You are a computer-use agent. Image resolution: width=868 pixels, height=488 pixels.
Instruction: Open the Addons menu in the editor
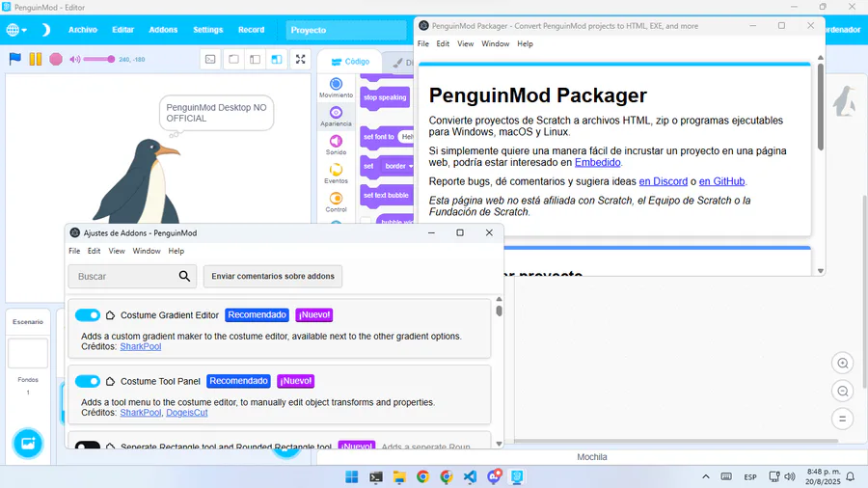[x=163, y=30]
